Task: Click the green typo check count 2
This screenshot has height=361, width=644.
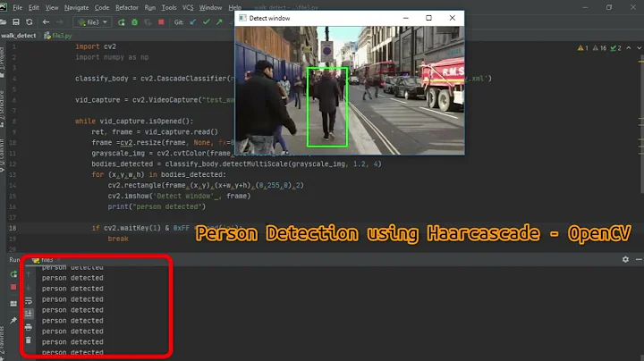Action: tap(615, 48)
